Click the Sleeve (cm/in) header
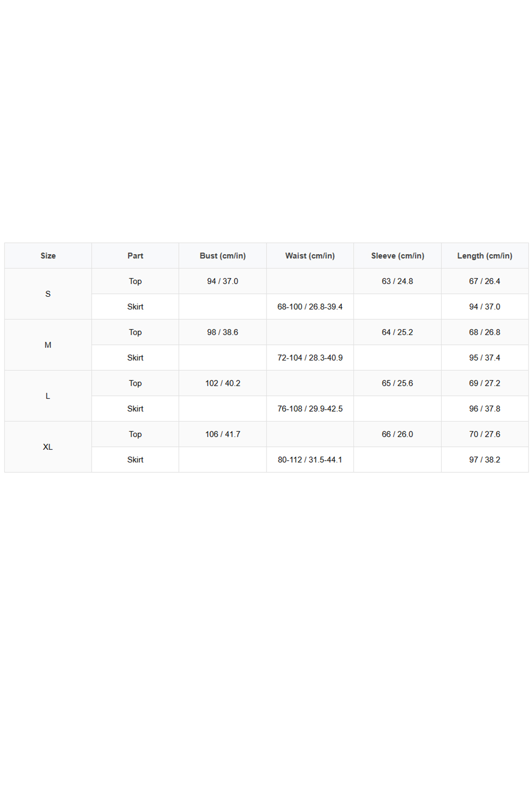This screenshot has width=532, height=798. point(398,256)
